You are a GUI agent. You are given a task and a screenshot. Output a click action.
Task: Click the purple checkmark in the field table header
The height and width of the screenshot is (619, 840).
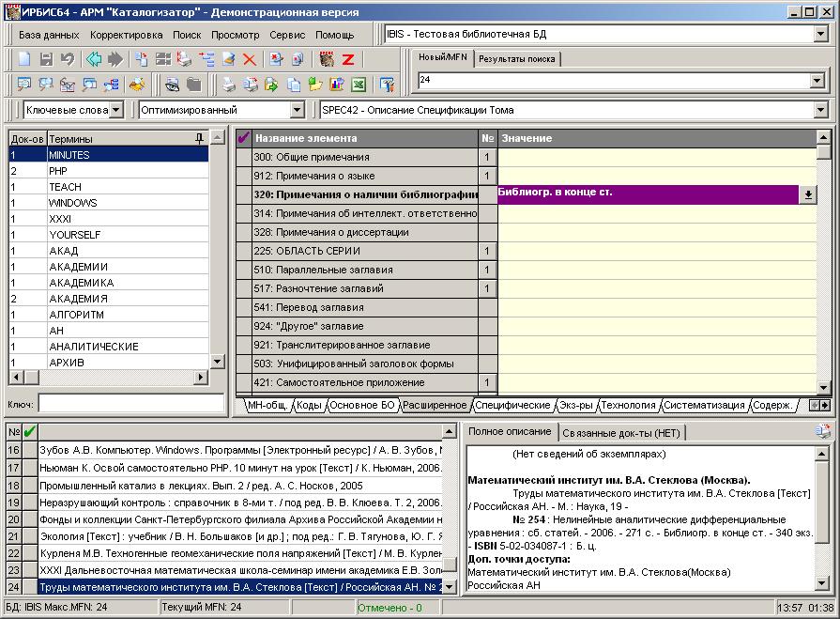pyautogui.click(x=244, y=138)
